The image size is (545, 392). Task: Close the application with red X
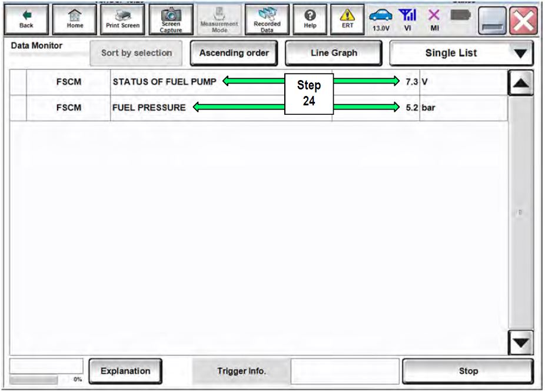tap(523, 21)
